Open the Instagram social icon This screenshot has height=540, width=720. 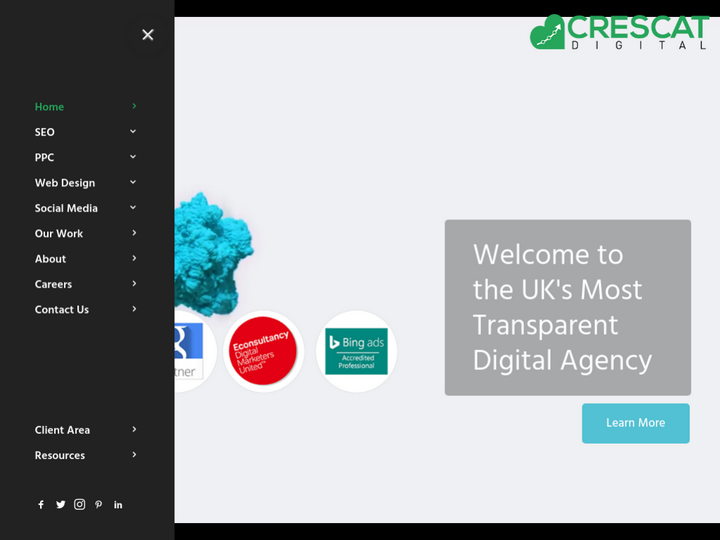tap(79, 505)
